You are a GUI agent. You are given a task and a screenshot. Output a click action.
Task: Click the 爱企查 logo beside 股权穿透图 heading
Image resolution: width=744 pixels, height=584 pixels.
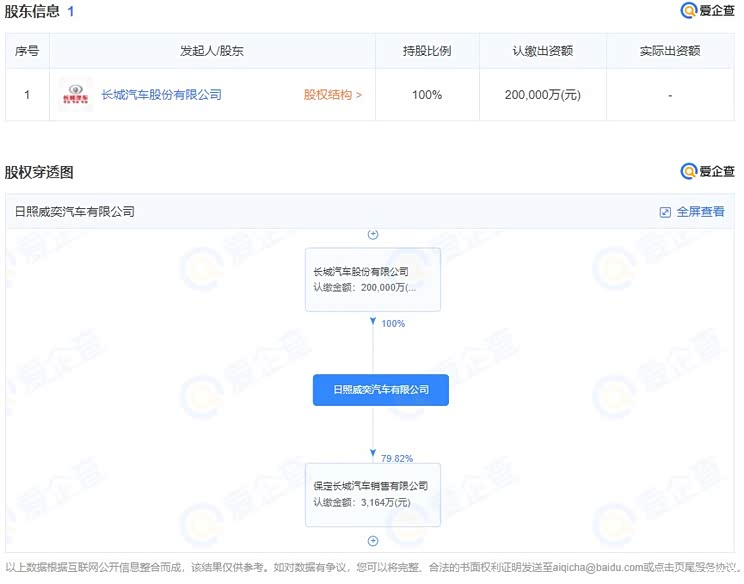pos(707,172)
